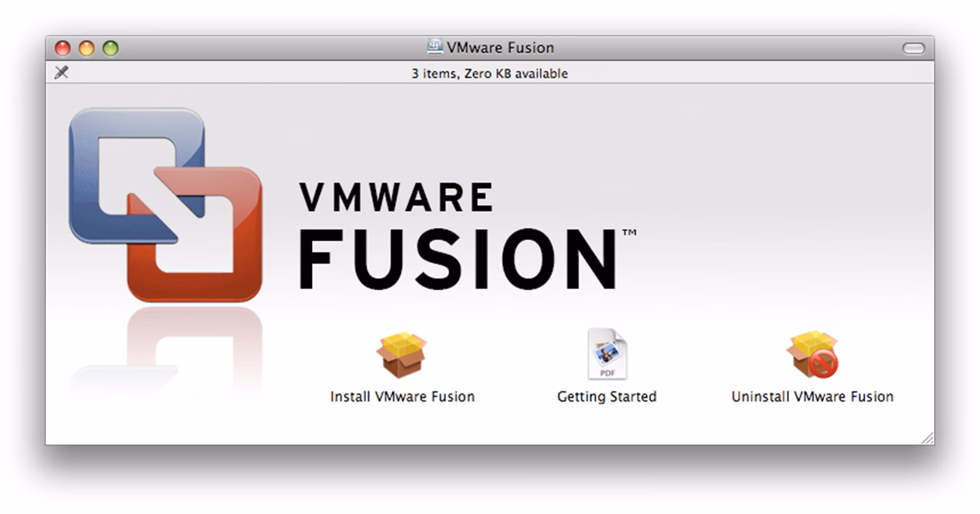Click '3 items, Zero KB available' status text
The height and width of the screenshot is (514, 980).
pos(490,73)
